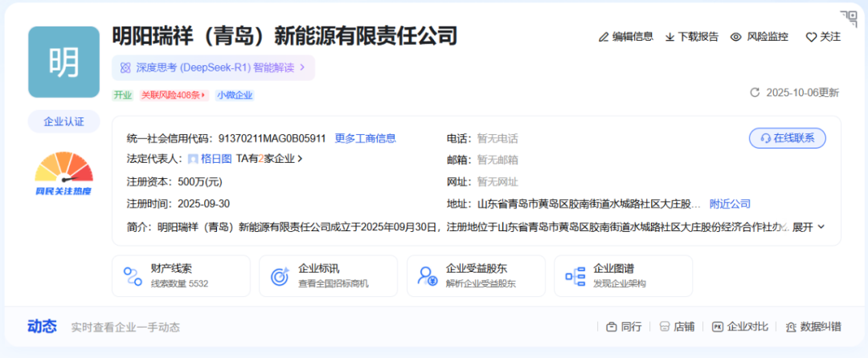Open 店铺 menu item
This screenshot has height=358, width=868.
(677, 327)
